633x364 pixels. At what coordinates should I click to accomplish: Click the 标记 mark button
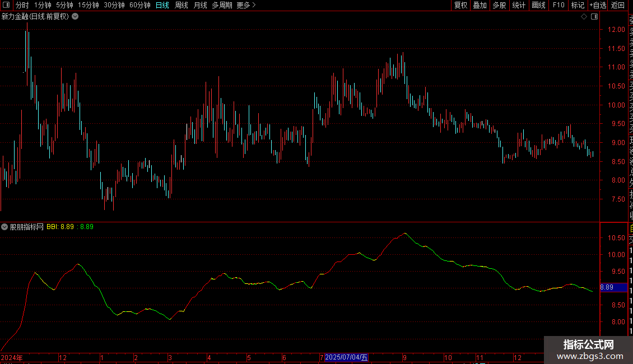pyautogui.click(x=578, y=5)
